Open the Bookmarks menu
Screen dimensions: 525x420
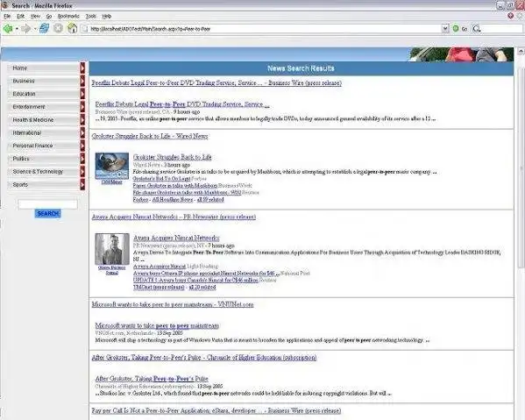coord(68,16)
